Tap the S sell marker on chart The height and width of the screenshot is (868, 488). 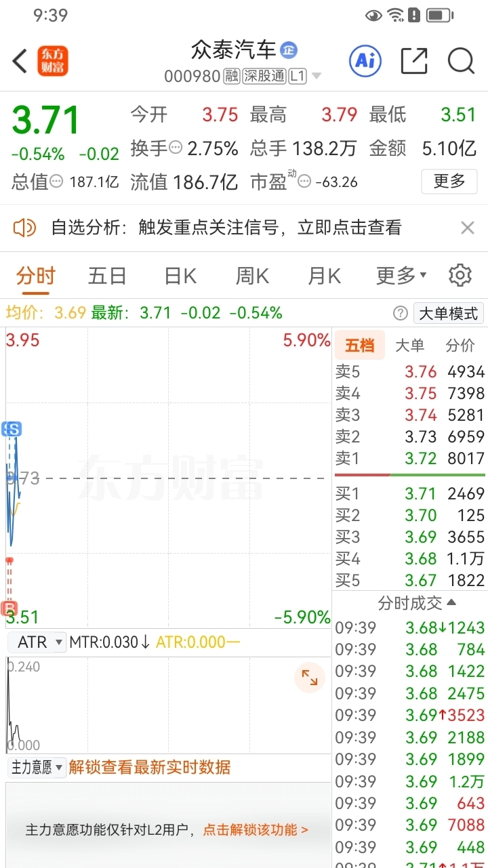(x=12, y=429)
